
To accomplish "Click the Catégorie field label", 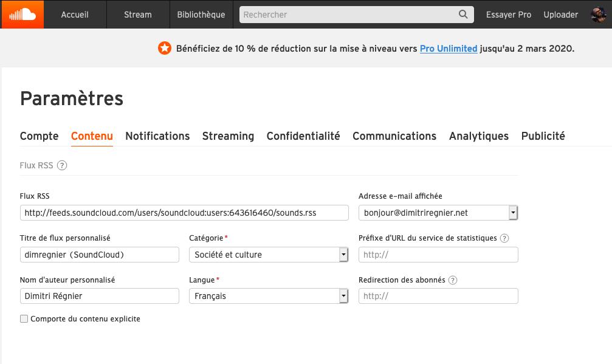I will coord(206,238).
